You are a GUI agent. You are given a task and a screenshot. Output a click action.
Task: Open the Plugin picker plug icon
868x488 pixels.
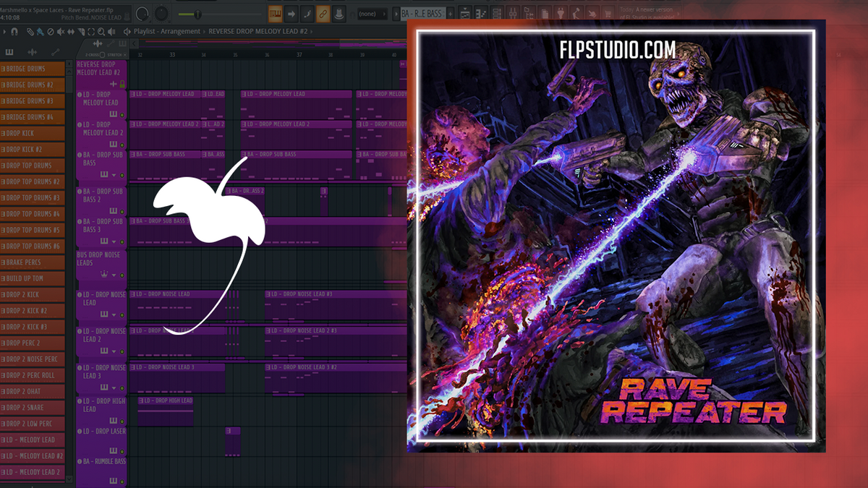(561, 12)
